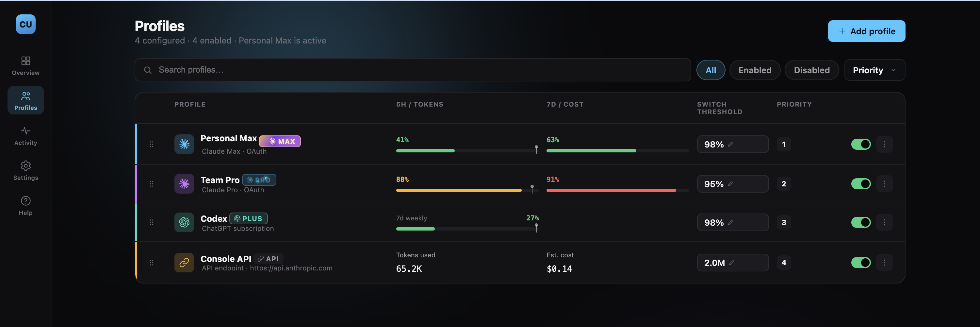Edit Personal Max 98% threshold pencil
This screenshot has height=327, width=980.
coord(730,144)
